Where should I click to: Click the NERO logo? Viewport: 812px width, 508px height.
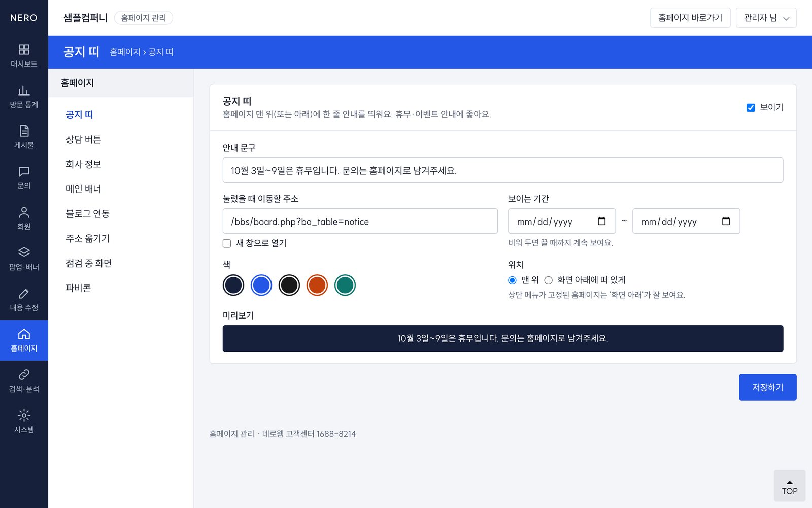coord(24,18)
